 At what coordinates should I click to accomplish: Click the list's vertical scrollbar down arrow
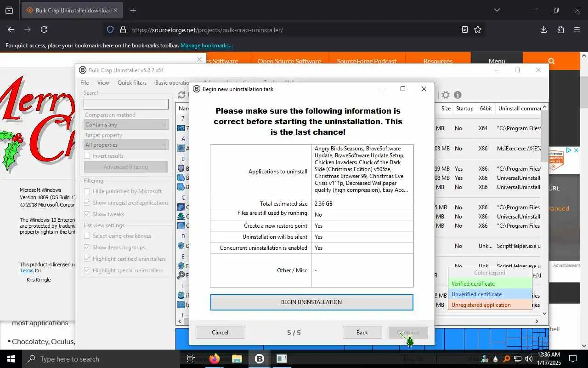pos(545,314)
